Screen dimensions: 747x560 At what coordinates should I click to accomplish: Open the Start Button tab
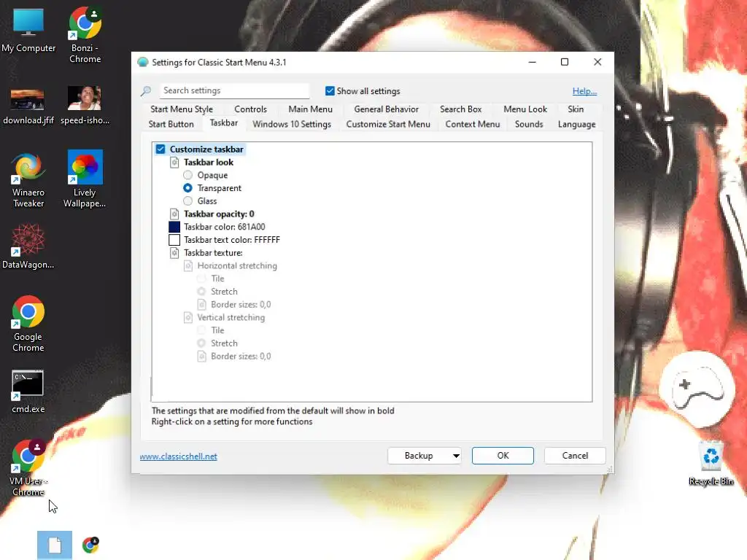[171, 124]
